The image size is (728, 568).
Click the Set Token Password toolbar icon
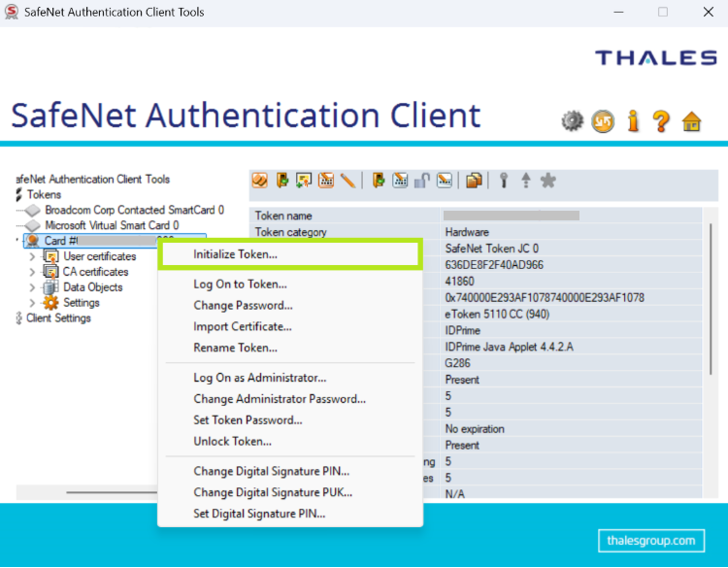(445, 181)
